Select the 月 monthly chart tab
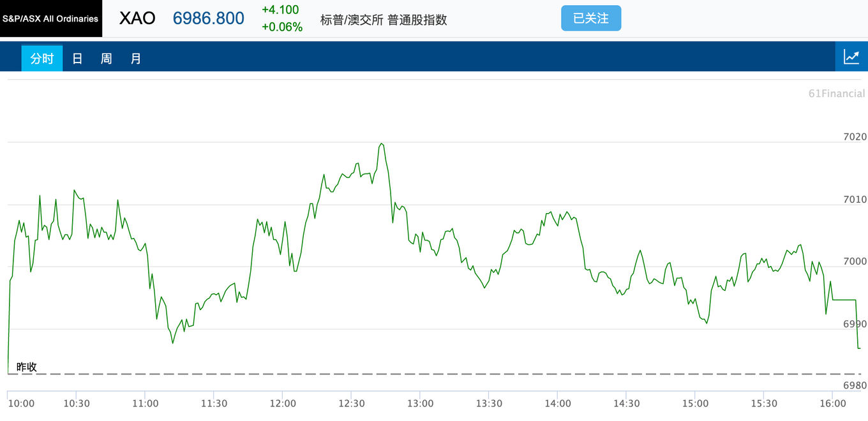Viewport: 868px width, 421px height. 135,58
